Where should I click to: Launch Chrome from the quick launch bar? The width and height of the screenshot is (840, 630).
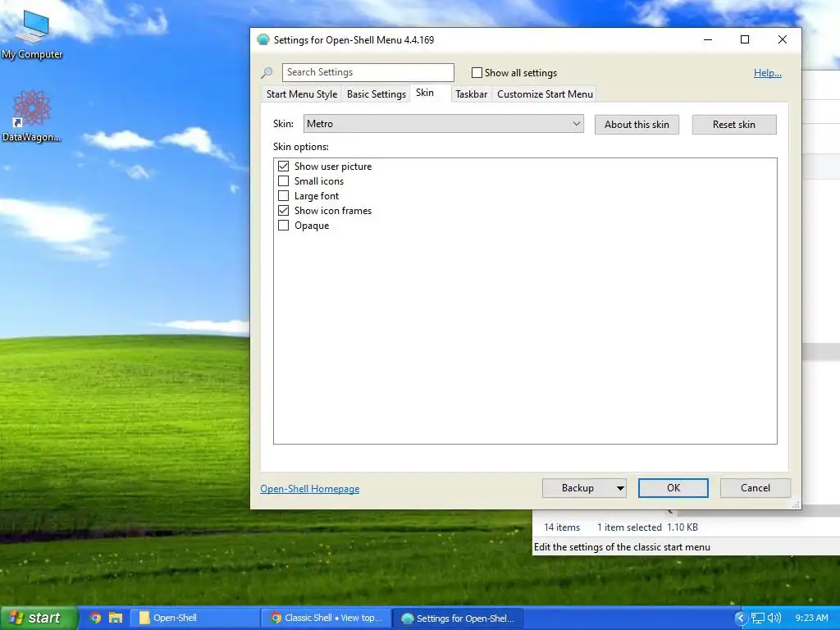[x=95, y=618]
